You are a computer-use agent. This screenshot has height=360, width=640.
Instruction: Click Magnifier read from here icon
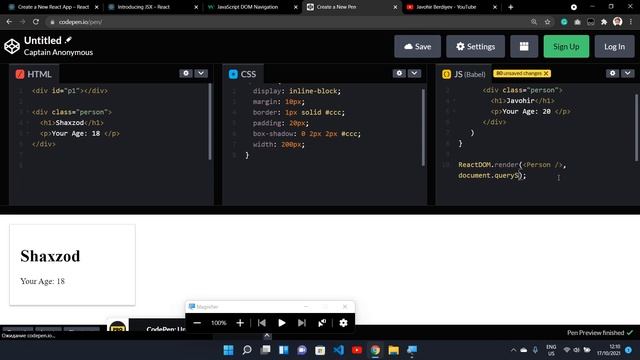point(322,323)
